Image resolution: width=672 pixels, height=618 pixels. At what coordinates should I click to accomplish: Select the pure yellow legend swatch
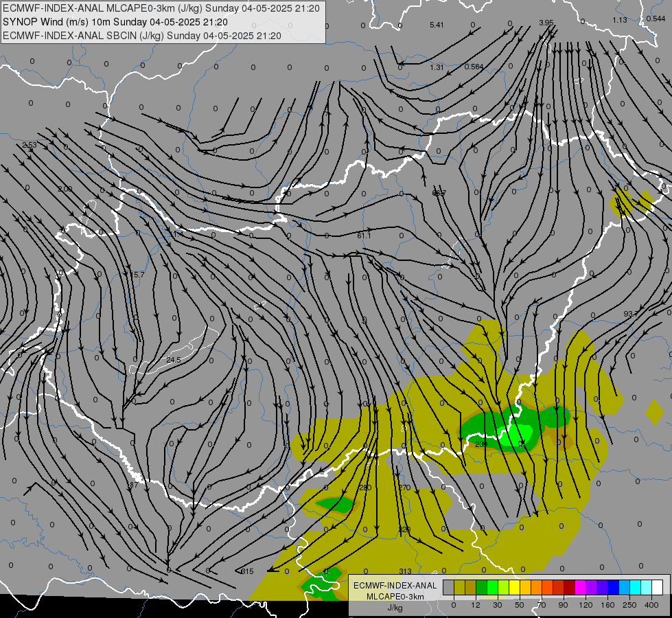click(515, 587)
